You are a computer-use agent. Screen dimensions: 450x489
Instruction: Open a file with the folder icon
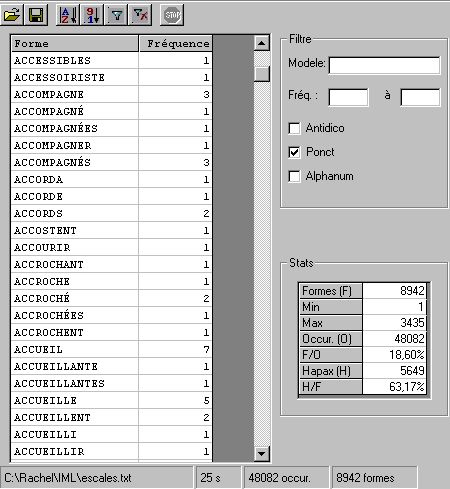[x=12, y=15]
